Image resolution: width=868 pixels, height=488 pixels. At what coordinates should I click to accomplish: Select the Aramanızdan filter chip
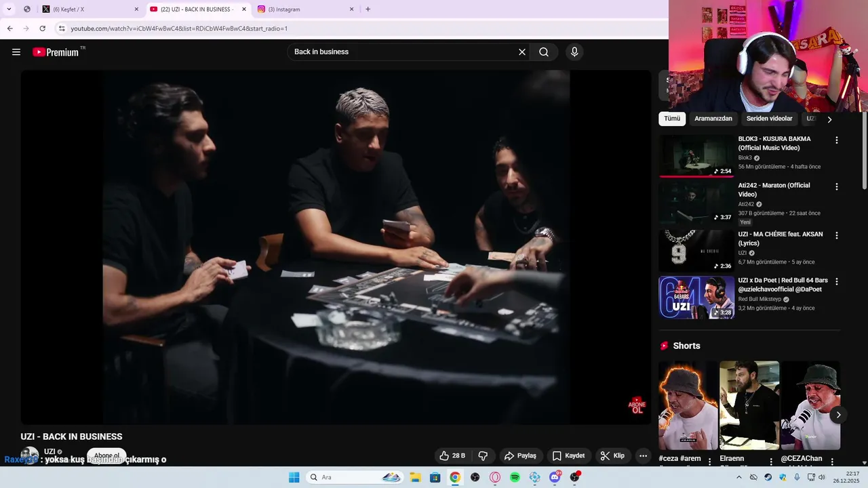(713, 119)
